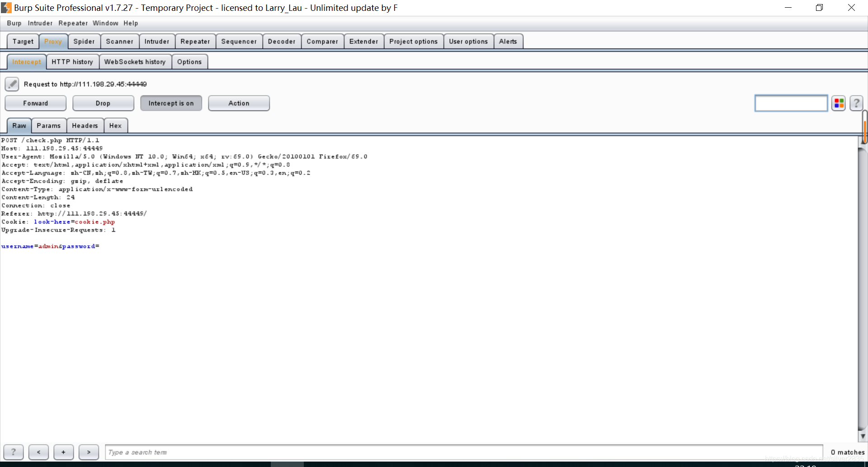Viewport: 868px width, 467px height.
Task: Click the Accept-Encoding header line
Action: pos(62,181)
